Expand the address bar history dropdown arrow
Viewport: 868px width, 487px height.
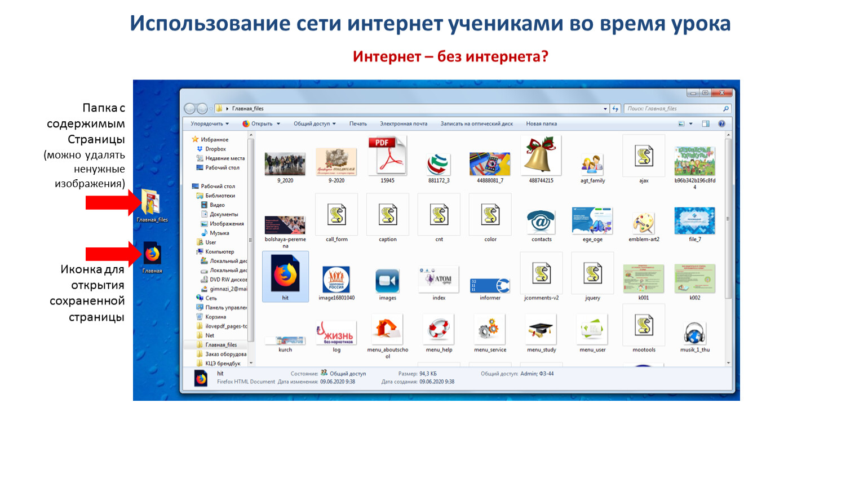coord(605,109)
